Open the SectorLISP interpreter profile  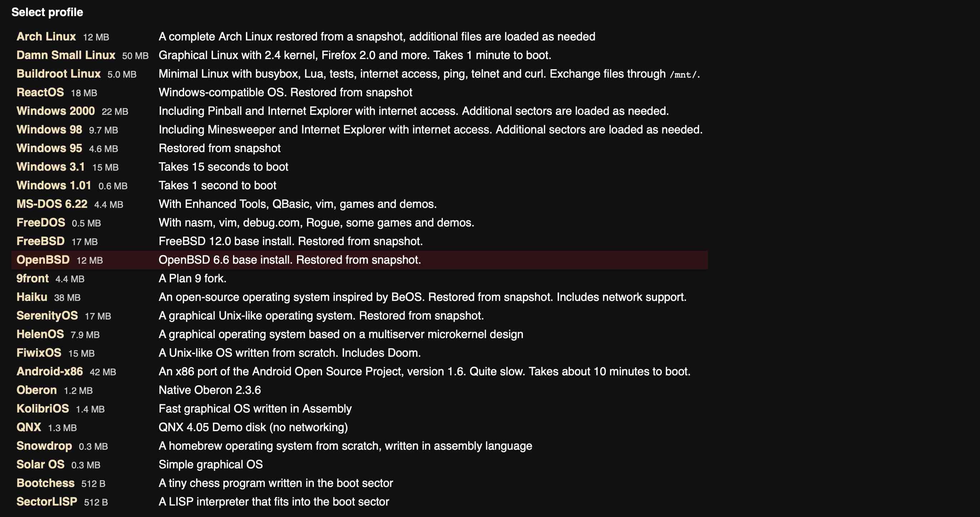[47, 501]
